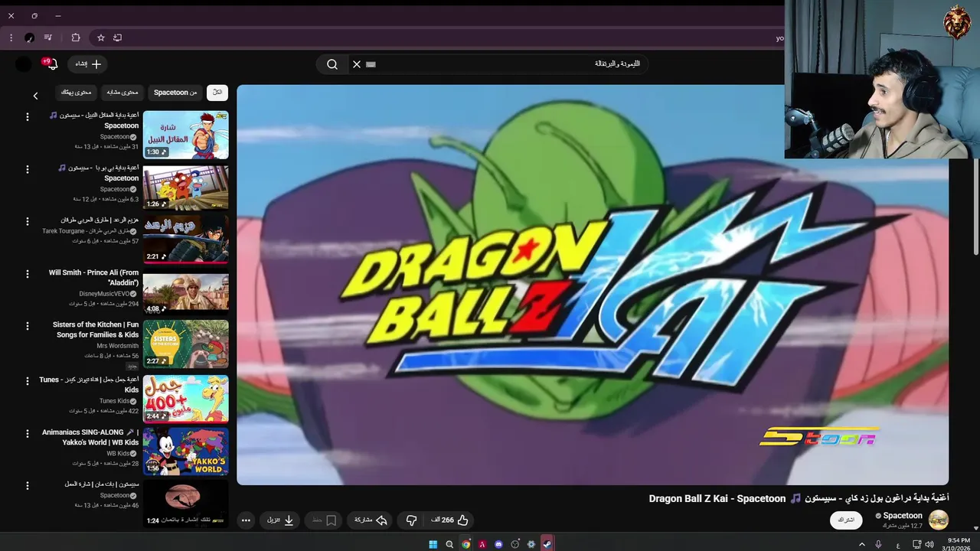The height and width of the screenshot is (551, 980).
Task: Click the keyboard icon in search box
Action: 371,64
